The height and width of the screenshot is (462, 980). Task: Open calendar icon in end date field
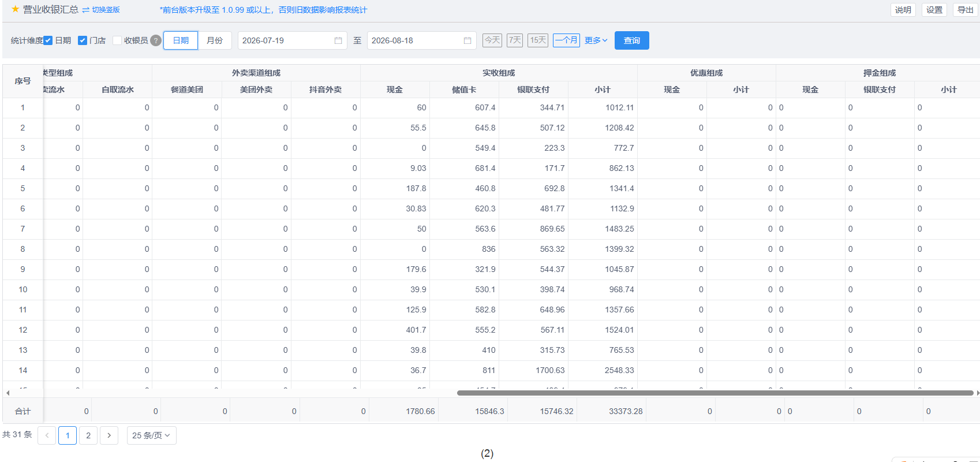click(x=467, y=40)
